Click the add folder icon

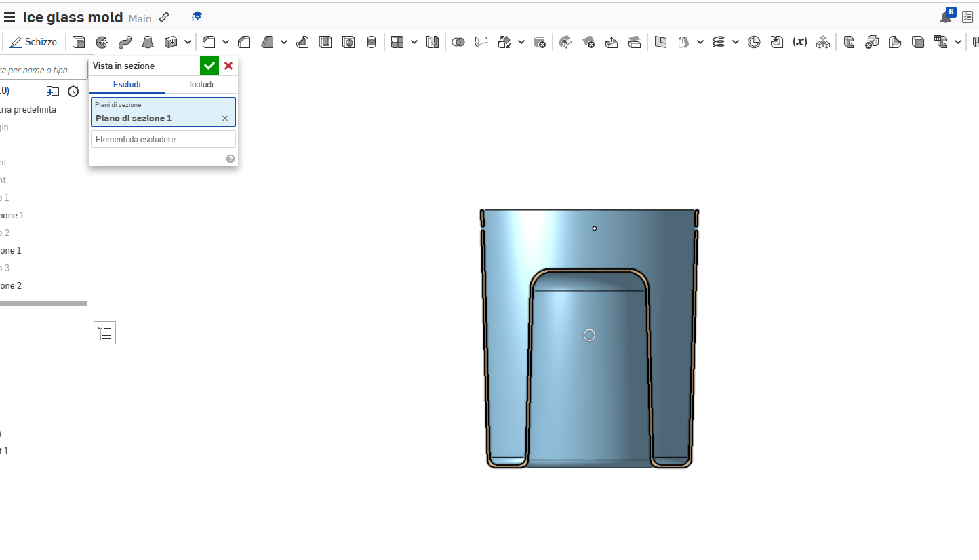(53, 91)
